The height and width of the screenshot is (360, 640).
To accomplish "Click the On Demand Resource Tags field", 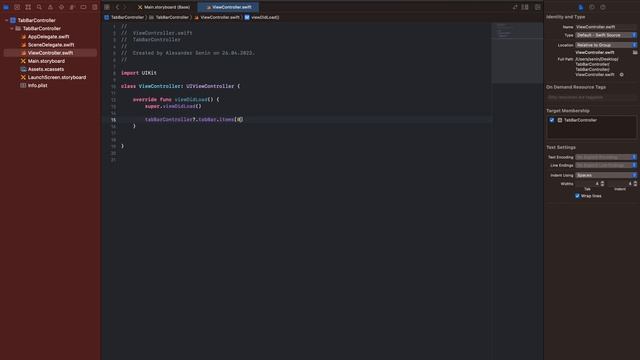I will (x=591, y=97).
